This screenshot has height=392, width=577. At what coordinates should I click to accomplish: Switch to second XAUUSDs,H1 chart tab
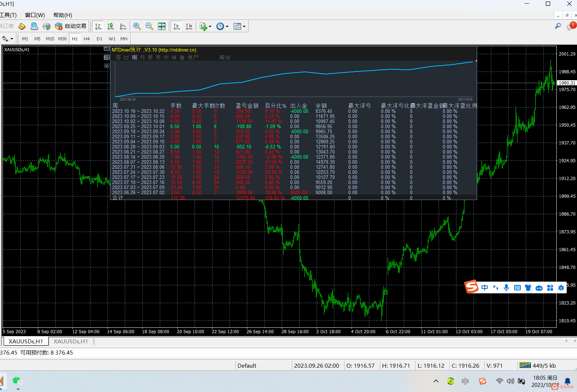(x=71, y=341)
